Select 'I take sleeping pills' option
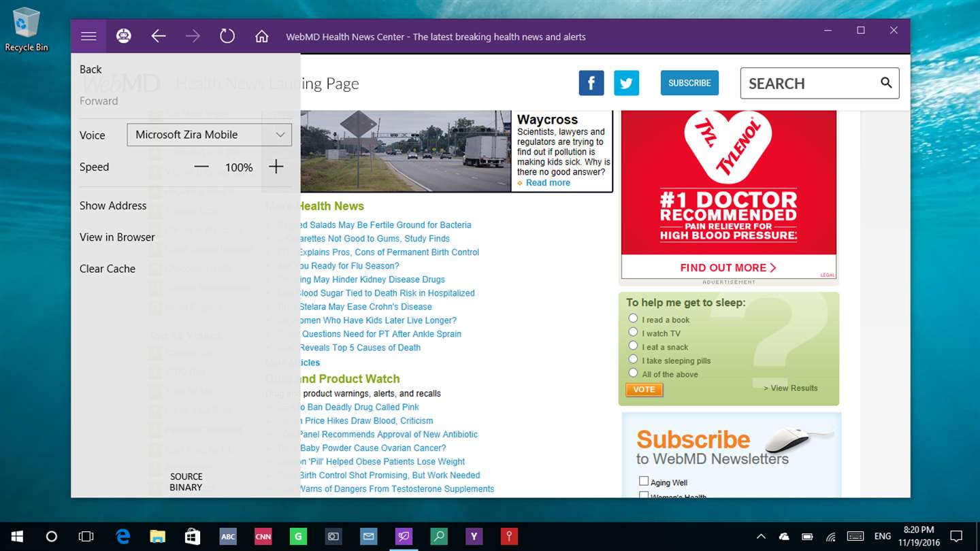The width and height of the screenshot is (980, 551). coord(633,359)
